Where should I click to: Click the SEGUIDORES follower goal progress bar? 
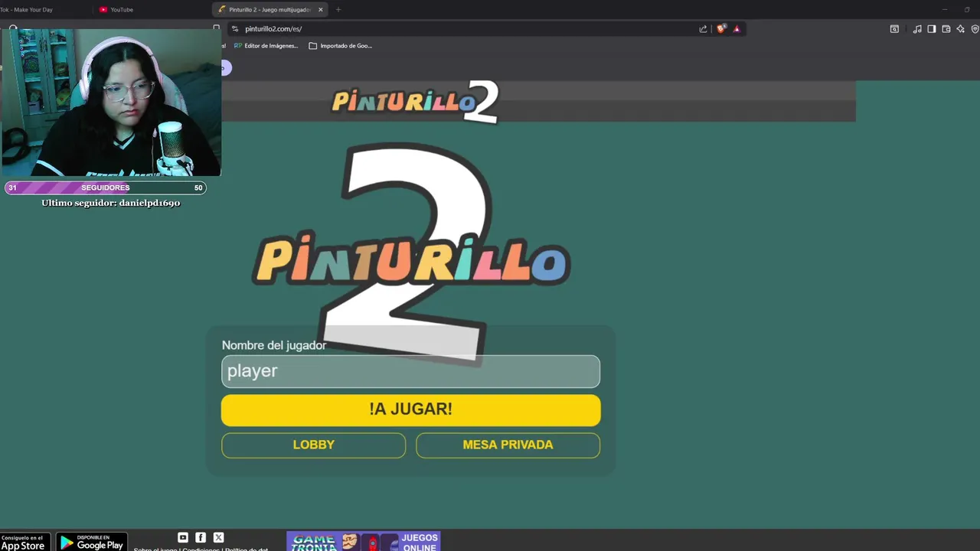click(105, 187)
